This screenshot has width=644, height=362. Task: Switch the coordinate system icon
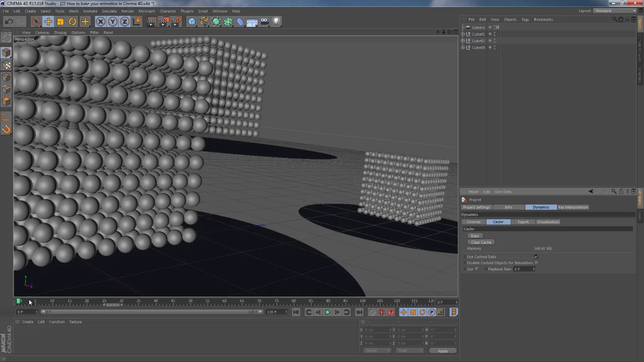tap(137, 21)
